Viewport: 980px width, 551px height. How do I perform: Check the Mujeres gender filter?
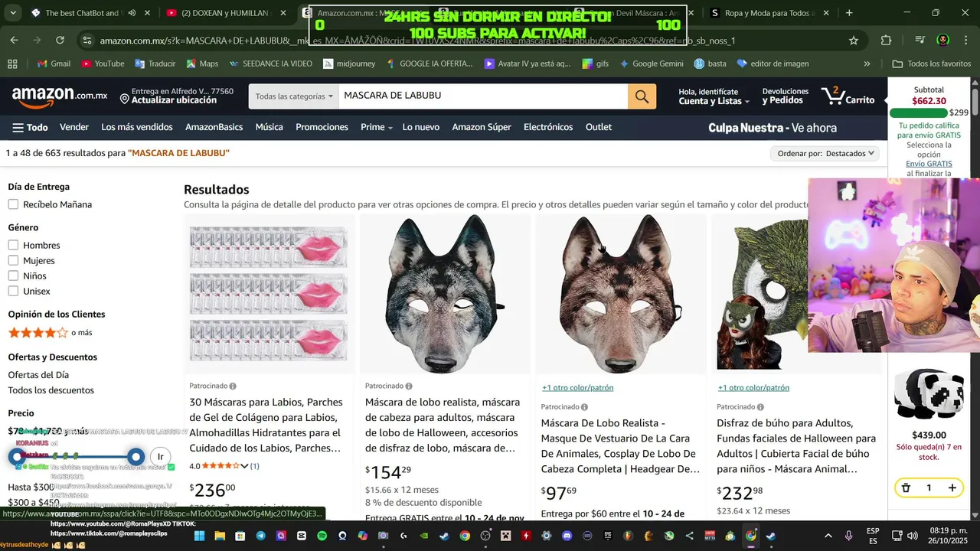coord(13,260)
